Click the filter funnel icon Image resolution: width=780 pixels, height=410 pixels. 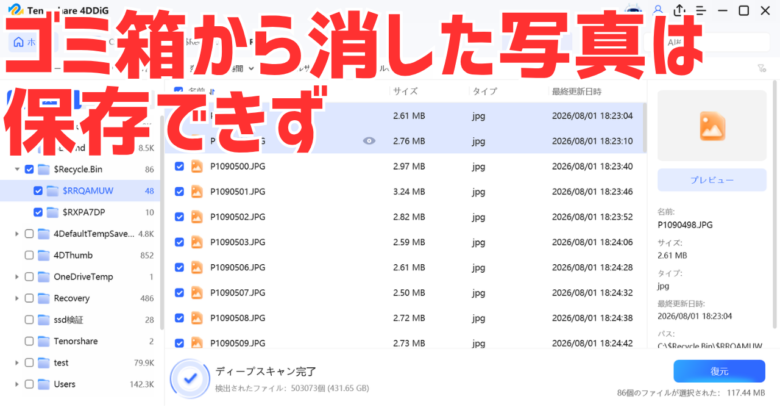[x=762, y=68]
